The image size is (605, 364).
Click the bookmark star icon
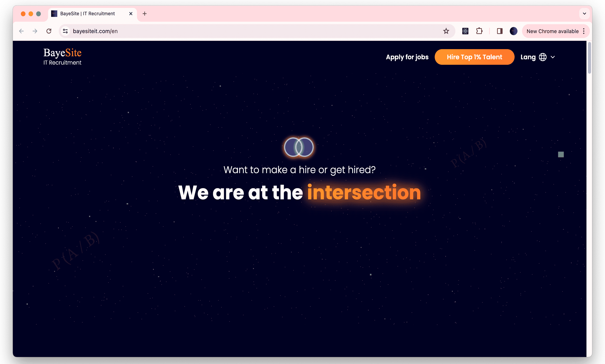(x=446, y=31)
